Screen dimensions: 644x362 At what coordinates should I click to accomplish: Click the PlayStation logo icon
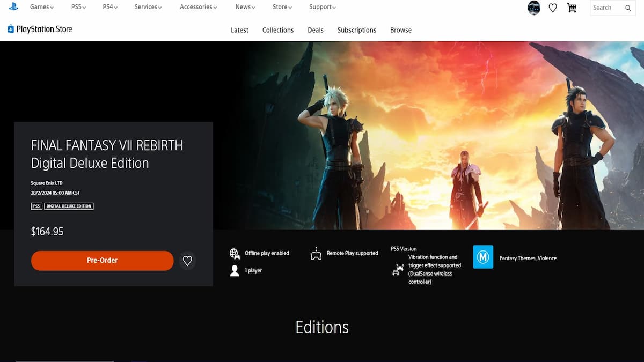(x=13, y=7)
